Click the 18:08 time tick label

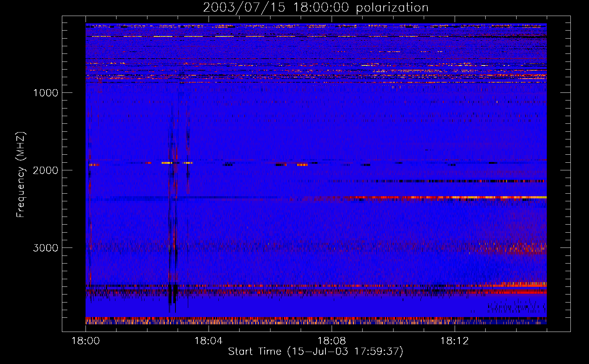point(332,341)
